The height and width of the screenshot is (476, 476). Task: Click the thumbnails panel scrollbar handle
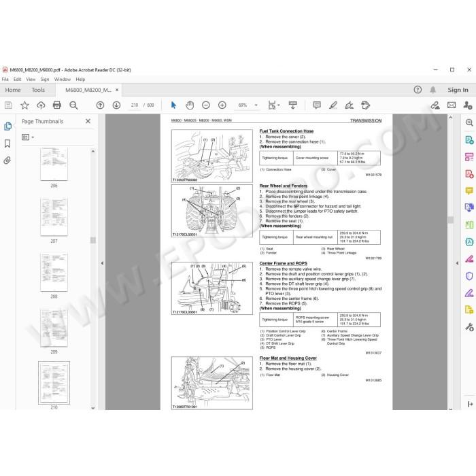93,240
